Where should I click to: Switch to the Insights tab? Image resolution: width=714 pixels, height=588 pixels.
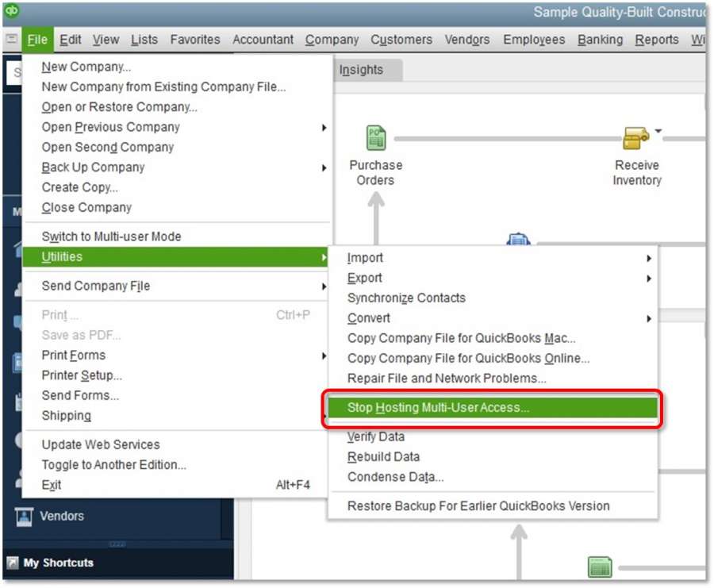361,70
